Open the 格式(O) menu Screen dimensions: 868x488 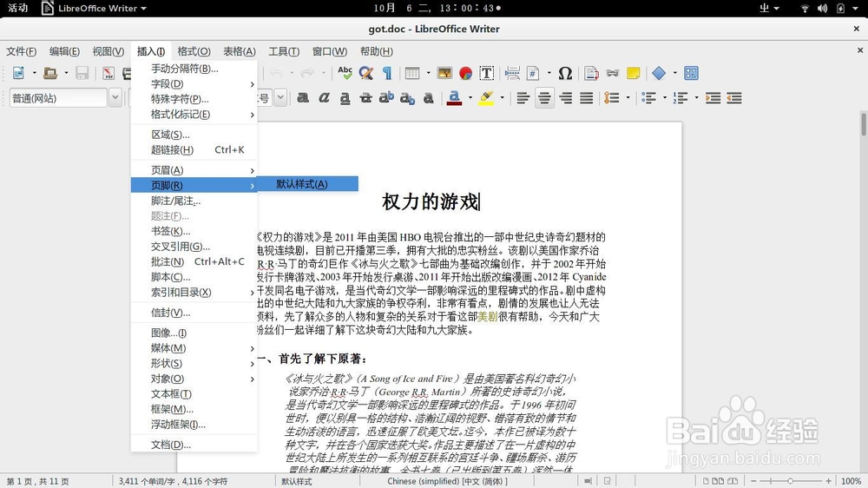click(194, 51)
